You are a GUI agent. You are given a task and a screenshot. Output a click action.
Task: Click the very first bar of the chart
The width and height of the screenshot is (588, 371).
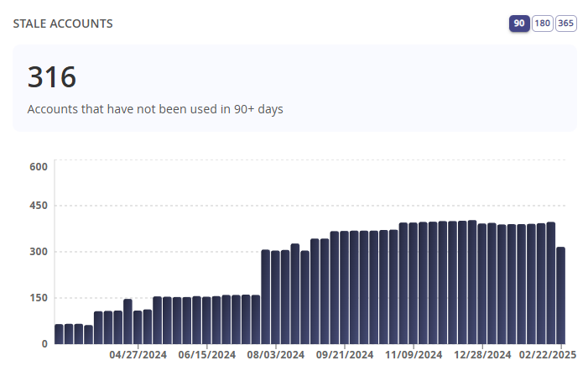click(x=59, y=334)
